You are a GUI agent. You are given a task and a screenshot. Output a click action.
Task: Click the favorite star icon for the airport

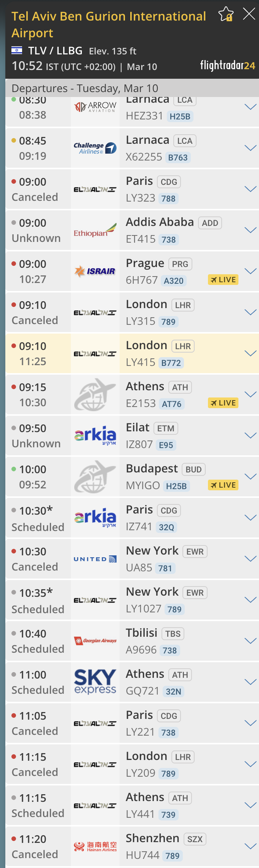pos(226,14)
